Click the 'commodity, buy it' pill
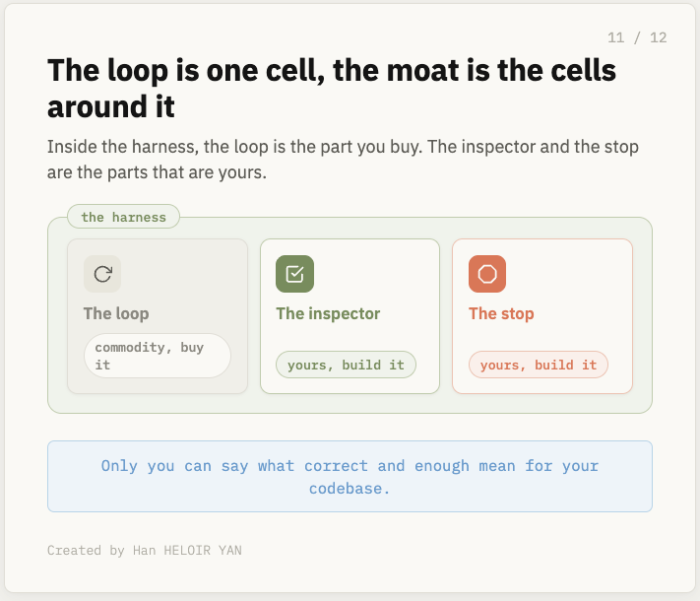Screen dimensions: 700x601 coord(158,356)
